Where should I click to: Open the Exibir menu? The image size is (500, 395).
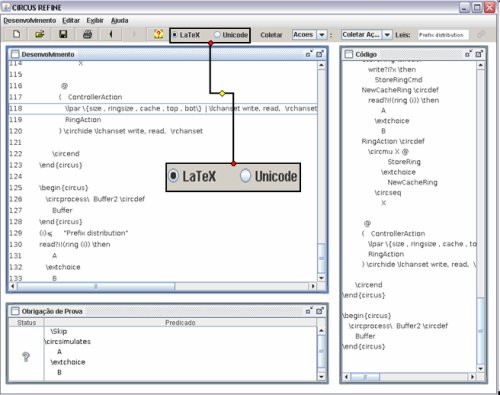95,21
